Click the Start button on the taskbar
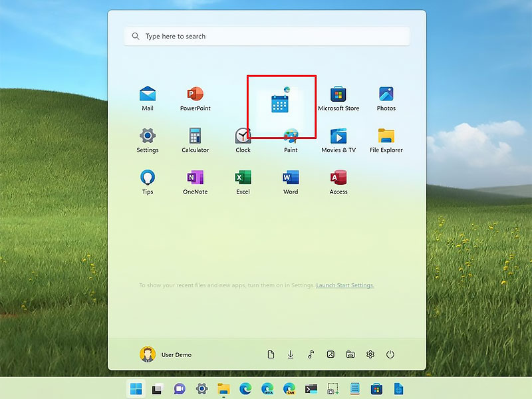The width and height of the screenshot is (532, 399). (136, 389)
